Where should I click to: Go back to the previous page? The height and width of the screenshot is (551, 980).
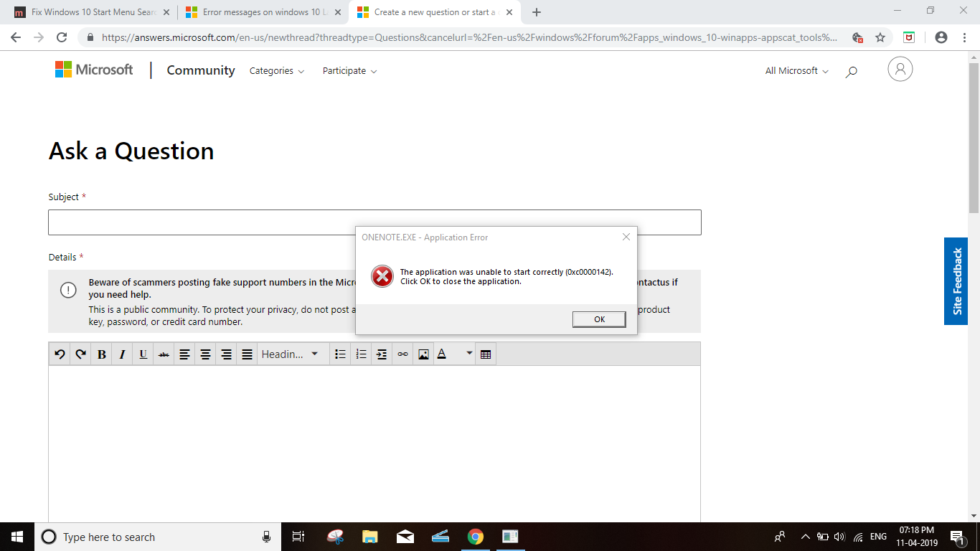point(16,37)
